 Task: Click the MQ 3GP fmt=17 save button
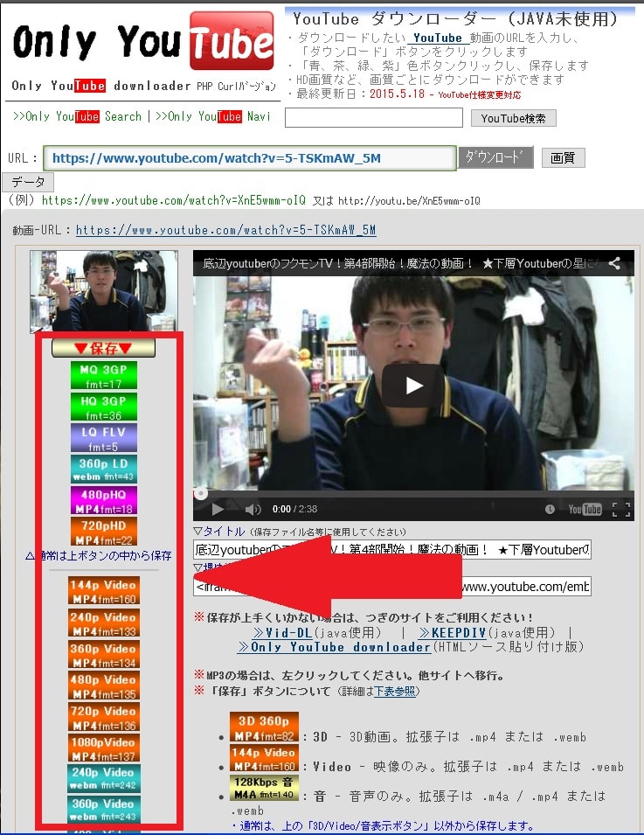[104, 375]
